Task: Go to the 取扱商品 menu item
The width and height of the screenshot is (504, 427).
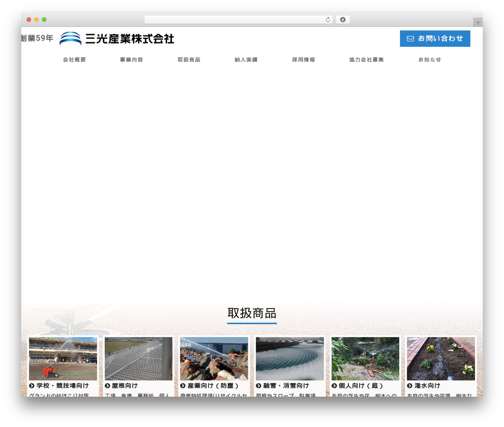Action: pos(189,60)
